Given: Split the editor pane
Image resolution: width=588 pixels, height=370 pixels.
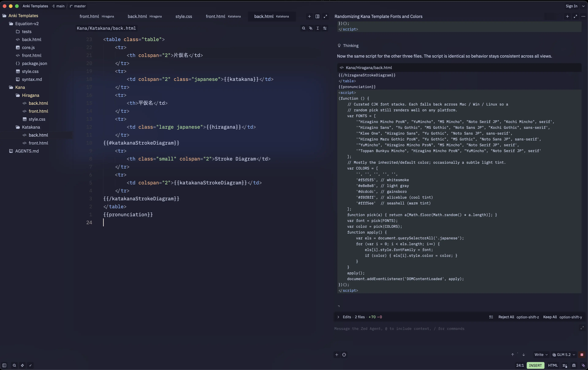Looking at the screenshot, I should pos(317,16).
